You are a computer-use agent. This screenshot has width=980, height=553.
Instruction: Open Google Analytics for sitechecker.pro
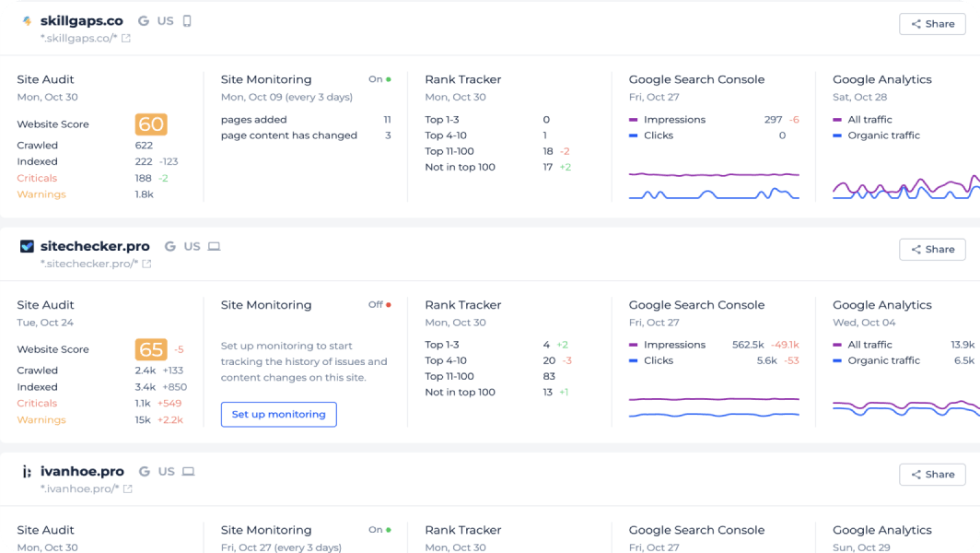881,305
